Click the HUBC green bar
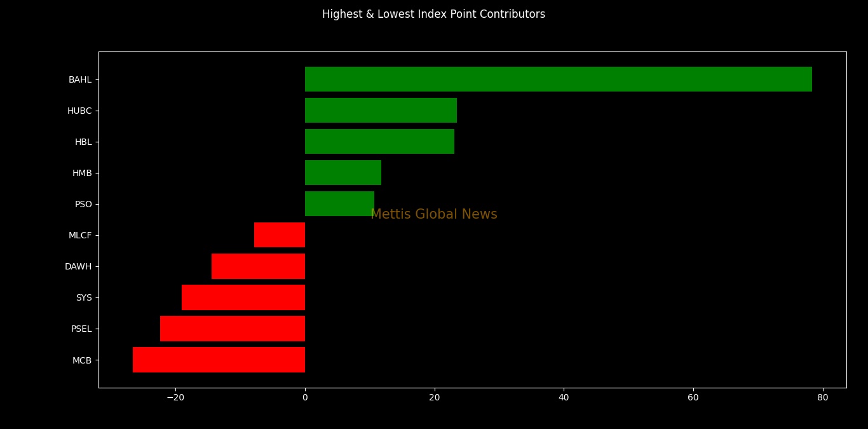This screenshot has height=429, width=868. click(381, 111)
